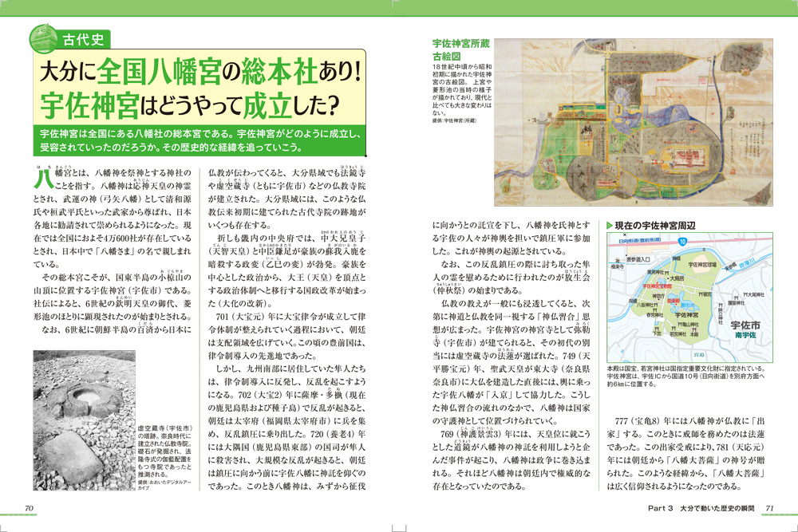
Task: Click the red 宇佐神宮宝物館 map label
Action: coord(657,286)
